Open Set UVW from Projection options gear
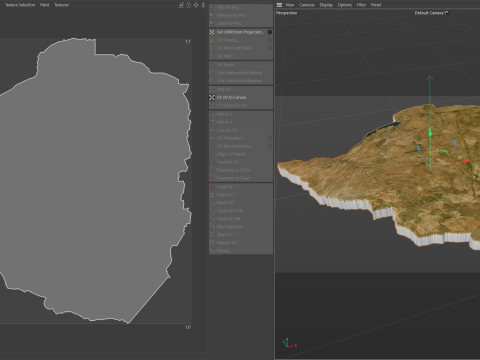 pyautogui.click(x=270, y=32)
